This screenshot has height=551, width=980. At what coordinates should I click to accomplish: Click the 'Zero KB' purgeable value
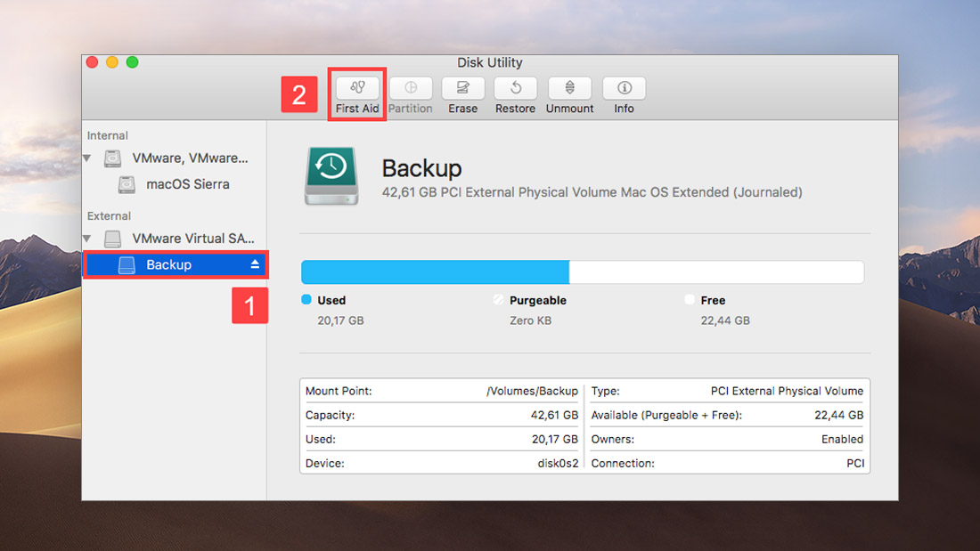531,320
